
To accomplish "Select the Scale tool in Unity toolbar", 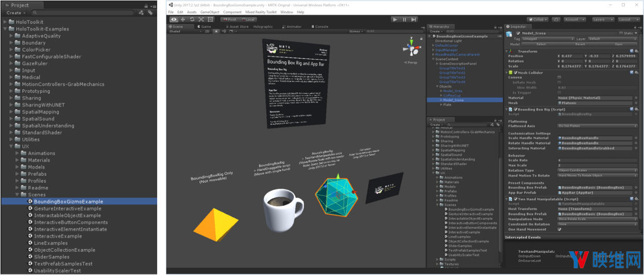I will pos(201,20).
